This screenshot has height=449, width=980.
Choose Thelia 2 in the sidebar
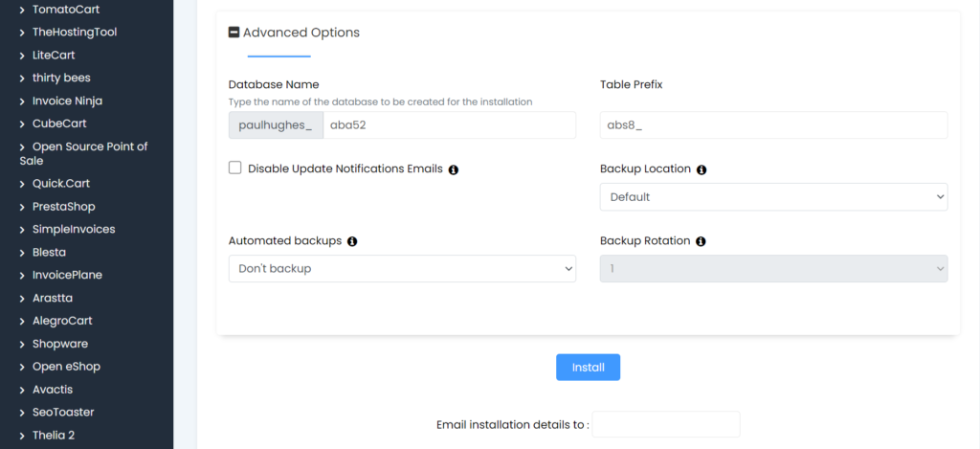(x=54, y=435)
